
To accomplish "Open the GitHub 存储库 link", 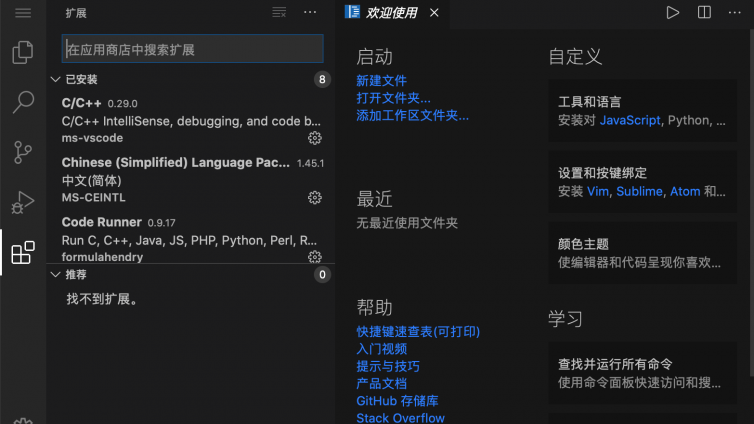I will pos(397,401).
